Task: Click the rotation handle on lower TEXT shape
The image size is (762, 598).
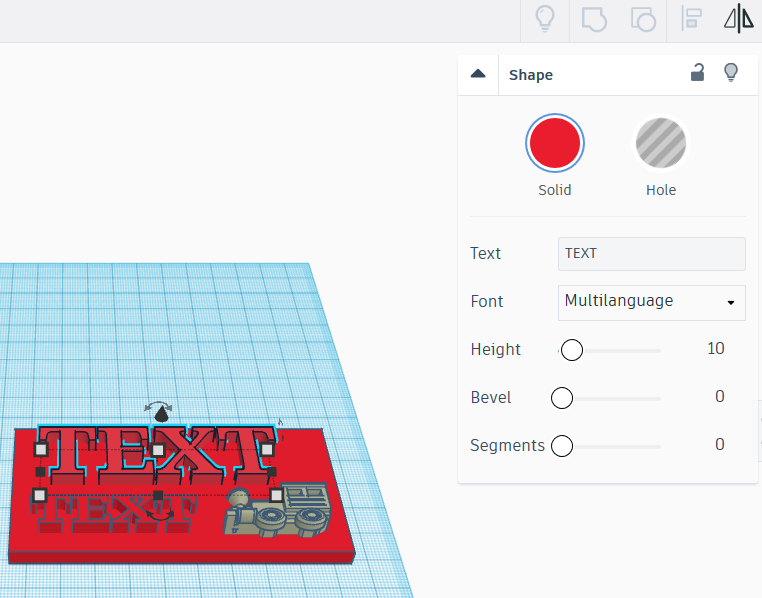Action: click(161, 514)
